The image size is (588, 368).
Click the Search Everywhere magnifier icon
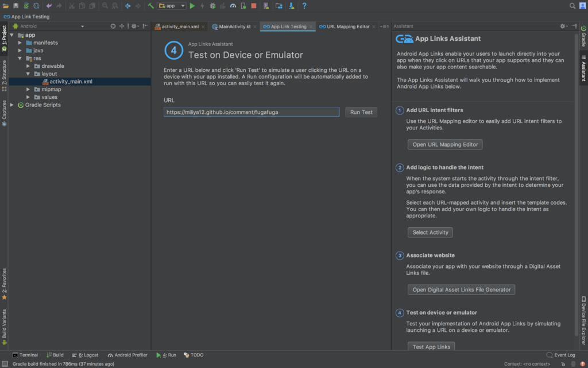572,6
